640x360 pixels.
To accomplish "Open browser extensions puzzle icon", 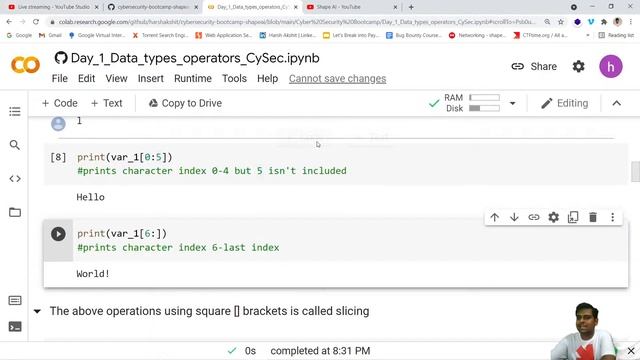I will tap(604, 22).
